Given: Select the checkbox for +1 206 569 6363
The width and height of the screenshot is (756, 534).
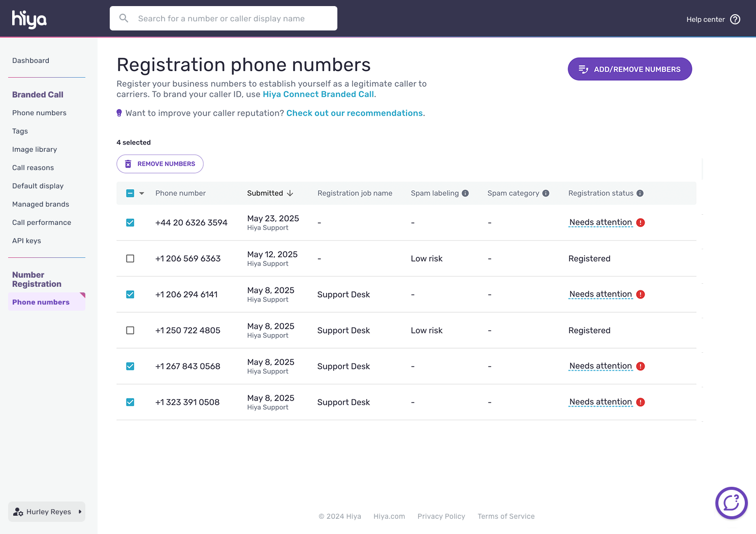Looking at the screenshot, I should 130,258.
